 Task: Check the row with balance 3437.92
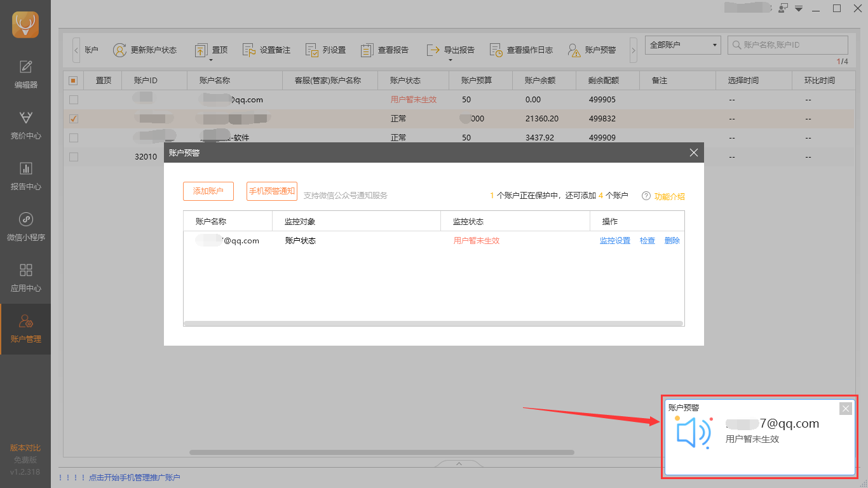pos(74,138)
